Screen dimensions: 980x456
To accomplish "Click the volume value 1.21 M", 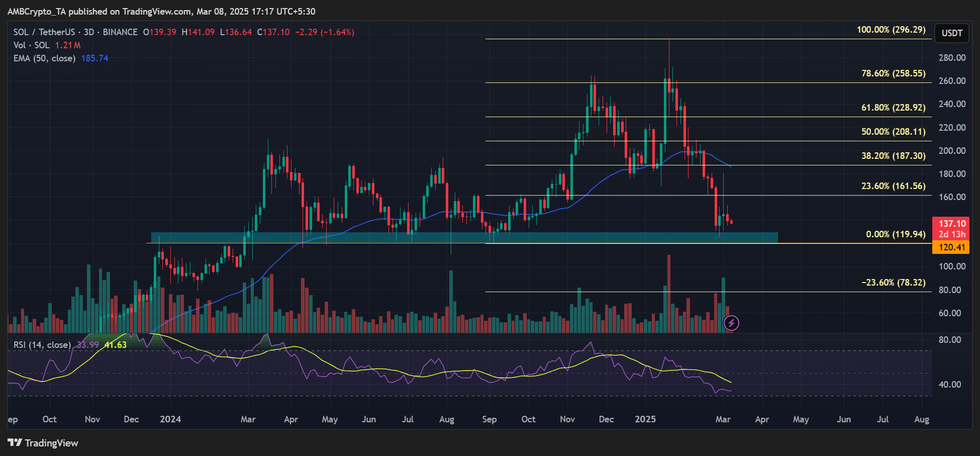I will click(67, 45).
